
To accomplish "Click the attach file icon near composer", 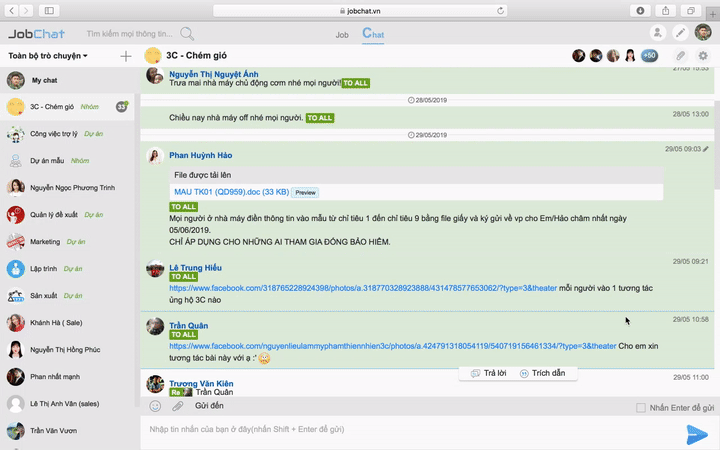I will tap(177, 407).
